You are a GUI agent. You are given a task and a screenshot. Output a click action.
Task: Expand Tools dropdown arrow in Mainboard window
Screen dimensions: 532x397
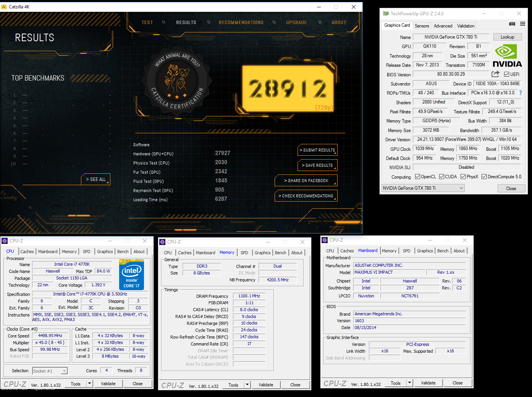pyautogui.click(x=410, y=383)
